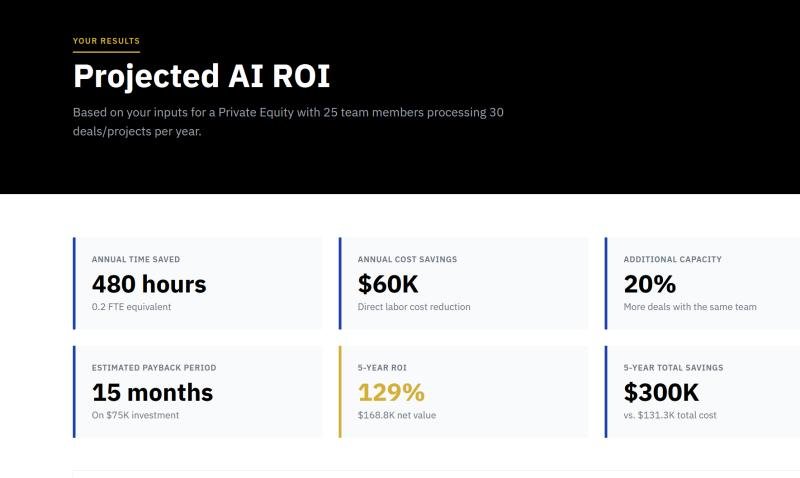Screen dimensions: 800x478
Task: Click 'More deals with the same team'
Action: tap(690, 307)
